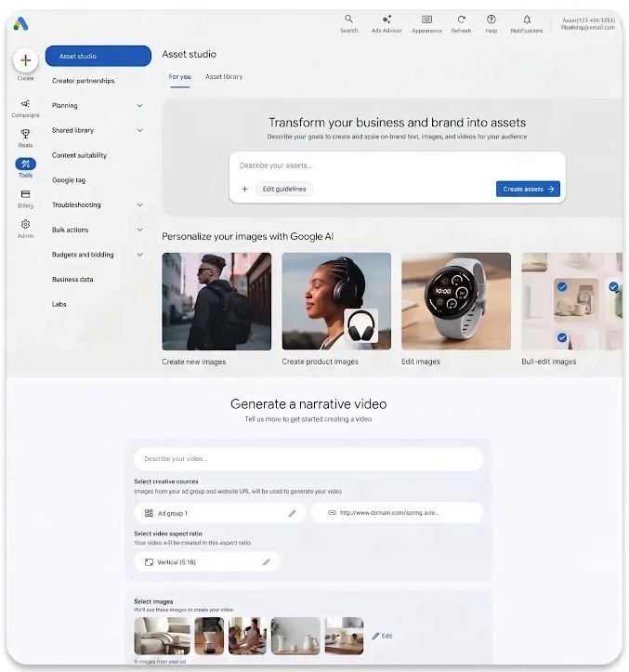The width and height of the screenshot is (629, 672).
Task: Click the plus icon beside Edit guidelines
Action: pos(244,189)
